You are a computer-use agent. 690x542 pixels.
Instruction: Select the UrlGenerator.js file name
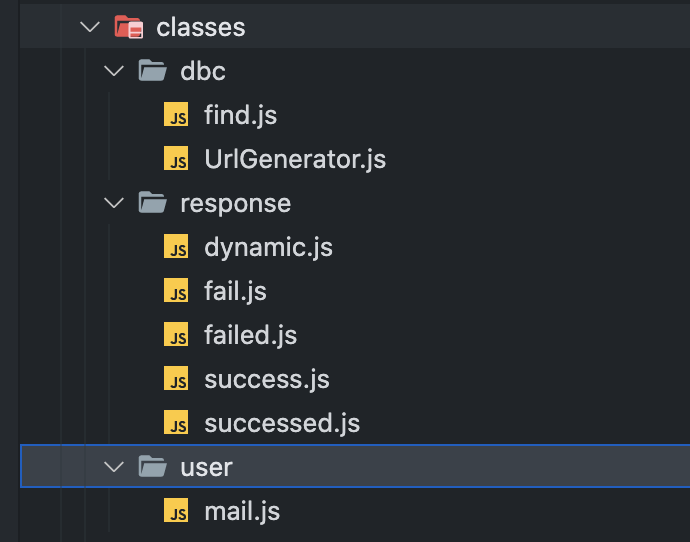[294, 159]
